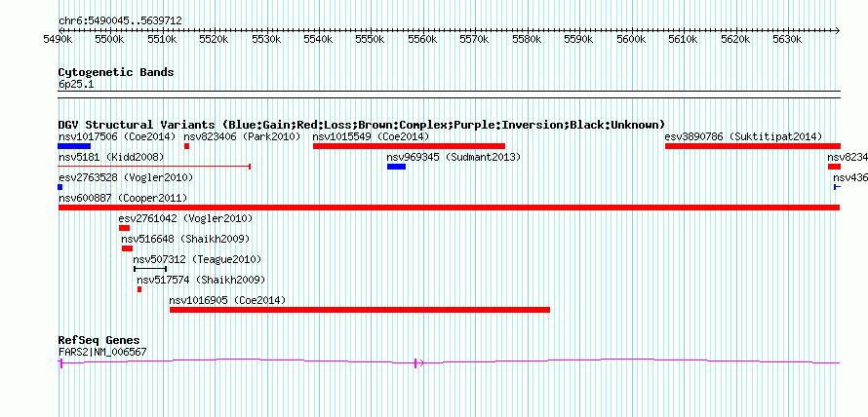Select the nsv1016905 Coe2014 red bar
The height and width of the screenshot is (417, 868).
click(x=360, y=310)
